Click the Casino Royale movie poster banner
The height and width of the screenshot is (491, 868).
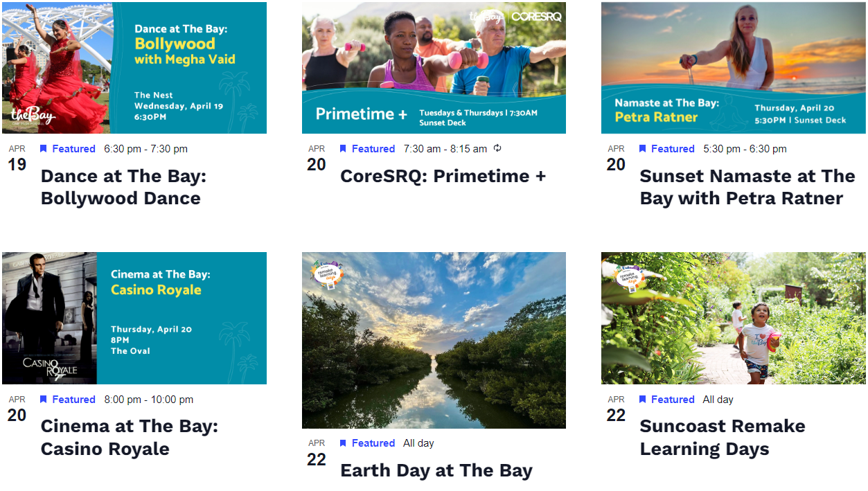134,318
